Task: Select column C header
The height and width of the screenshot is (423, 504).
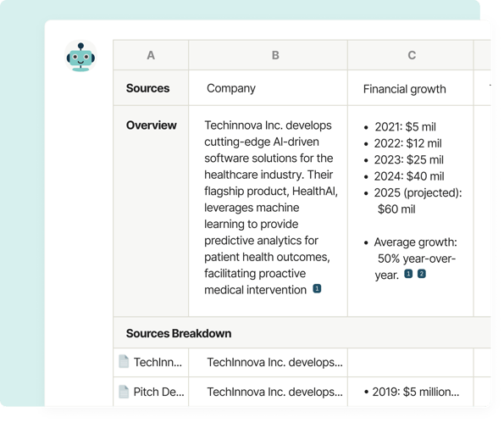Action: click(x=411, y=55)
